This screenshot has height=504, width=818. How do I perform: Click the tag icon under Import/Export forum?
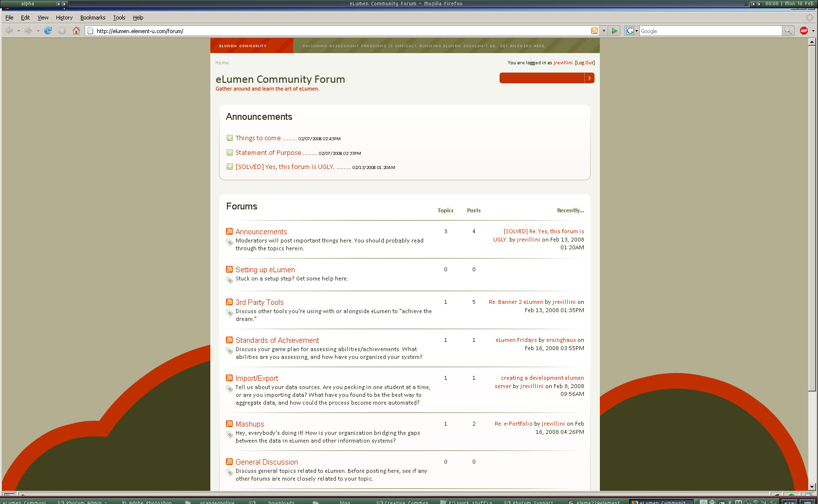click(x=230, y=389)
